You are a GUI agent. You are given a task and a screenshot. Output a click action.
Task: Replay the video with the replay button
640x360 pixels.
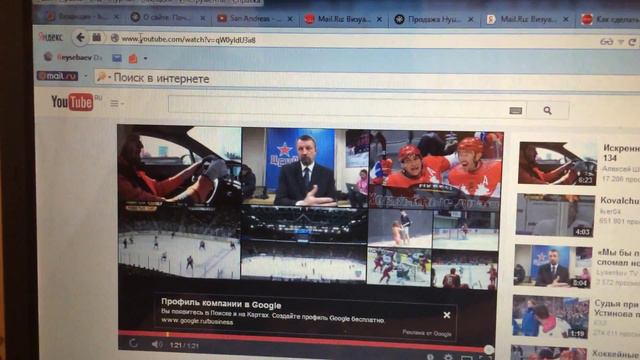[x=133, y=343]
